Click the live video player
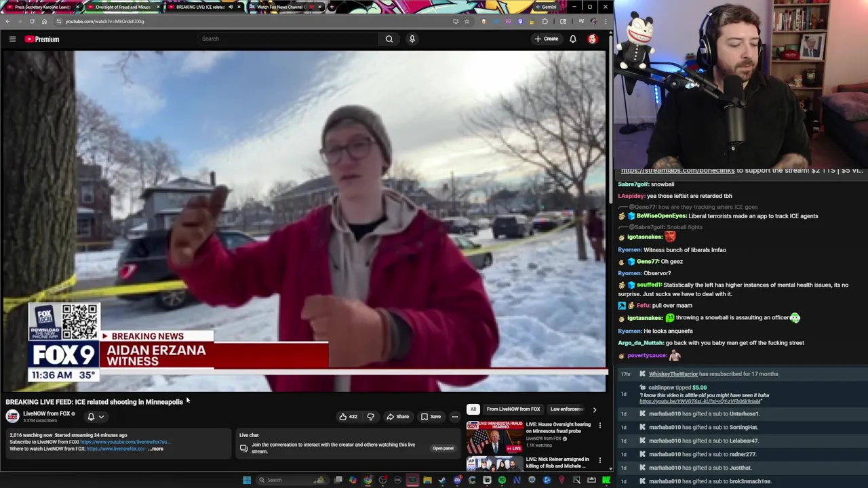This screenshot has width=868, height=488. [x=304, y=222]
